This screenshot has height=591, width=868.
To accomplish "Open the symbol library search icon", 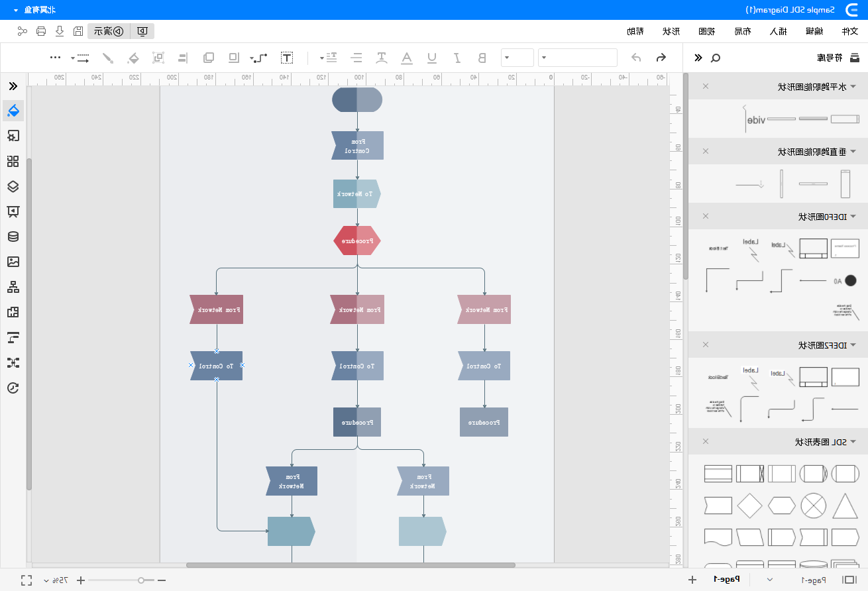I will pyautogui.click(x=716, y=58).
